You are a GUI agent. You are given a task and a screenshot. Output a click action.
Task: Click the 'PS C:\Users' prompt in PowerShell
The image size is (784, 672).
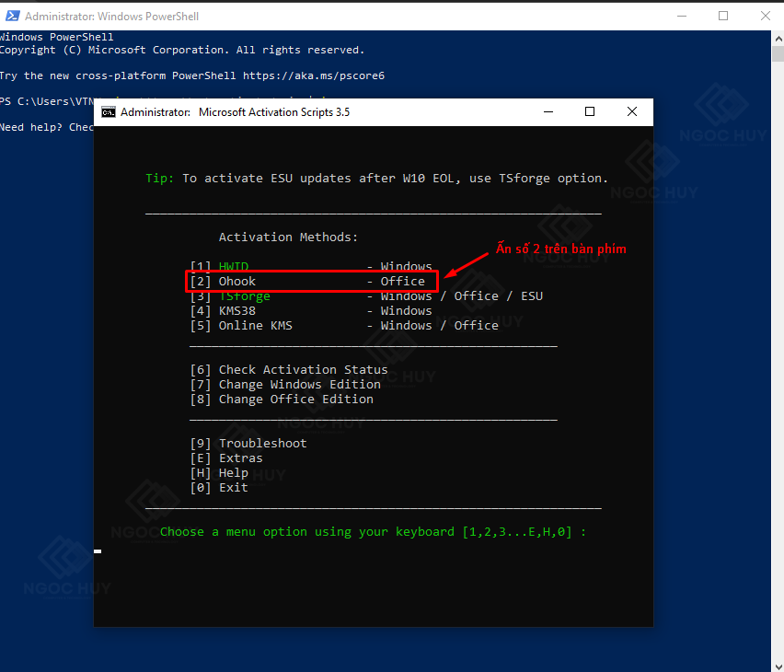pyautogui.click(x=47, y=101)
